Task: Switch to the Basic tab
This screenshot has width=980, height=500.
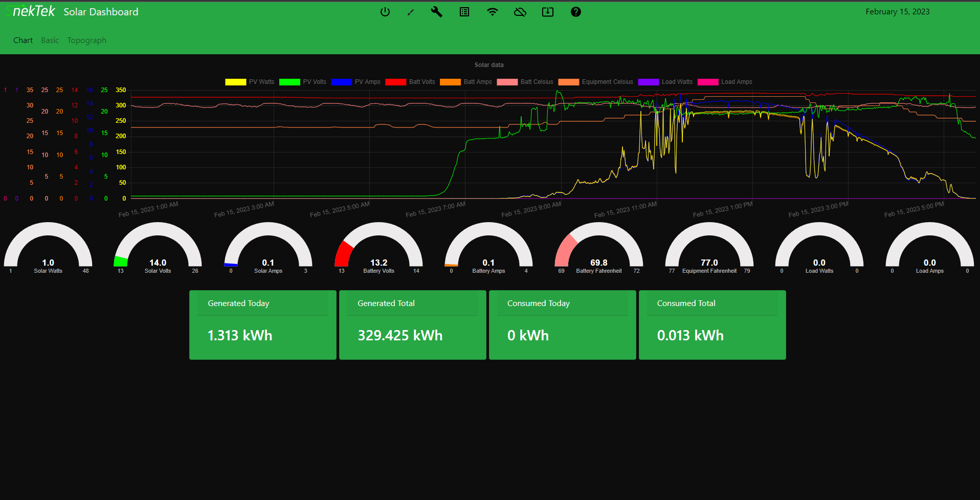Action: pos(50,40)
